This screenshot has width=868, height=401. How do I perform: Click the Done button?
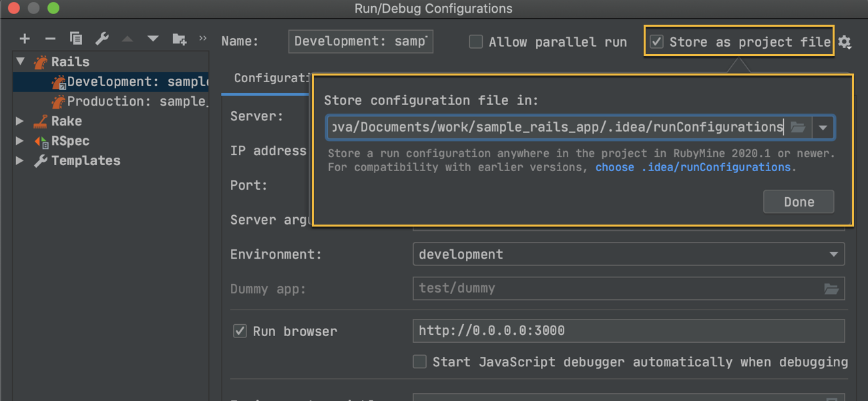pos(799,202)
